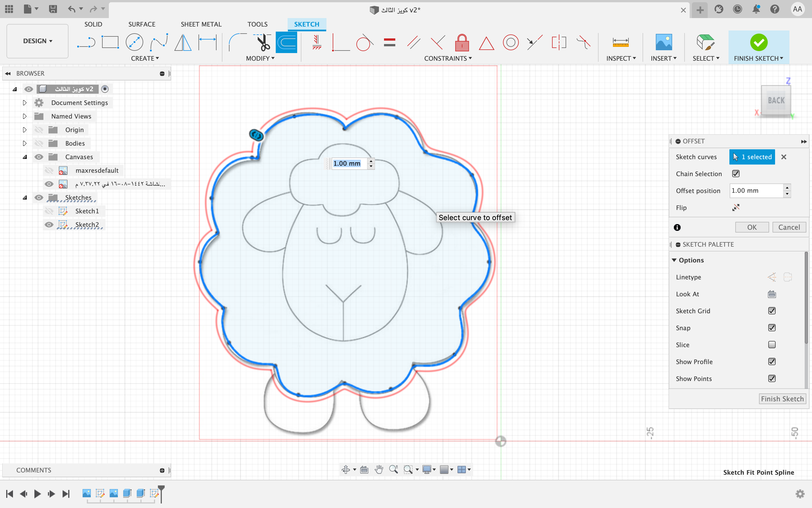Collapse the Canvases folder
Viewport: 812px width, 508px height.
[25, 157]
